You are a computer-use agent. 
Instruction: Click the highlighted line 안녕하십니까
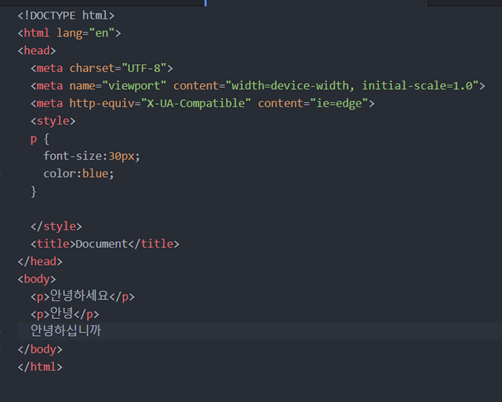pyautogui.click(x=259, y=331)
